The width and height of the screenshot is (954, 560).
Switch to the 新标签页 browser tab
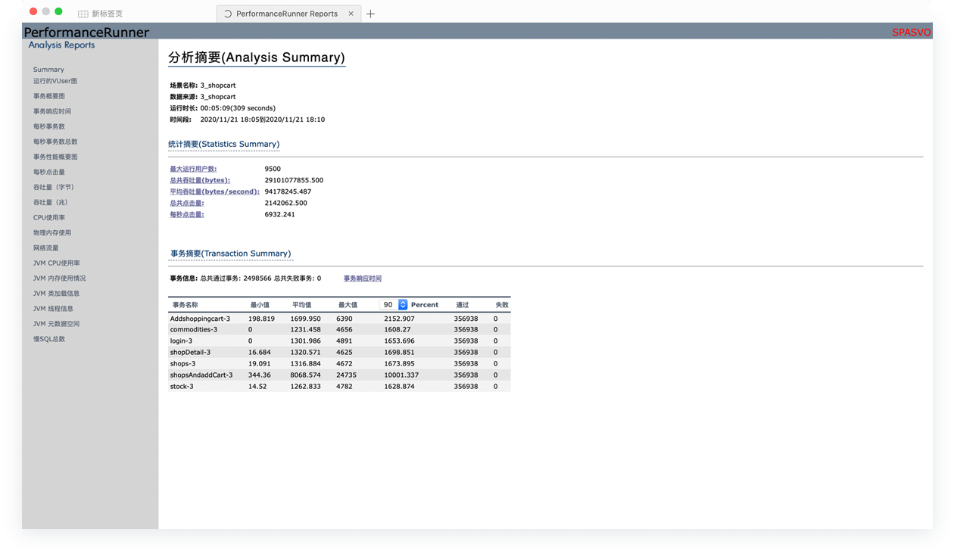point(106,14)
